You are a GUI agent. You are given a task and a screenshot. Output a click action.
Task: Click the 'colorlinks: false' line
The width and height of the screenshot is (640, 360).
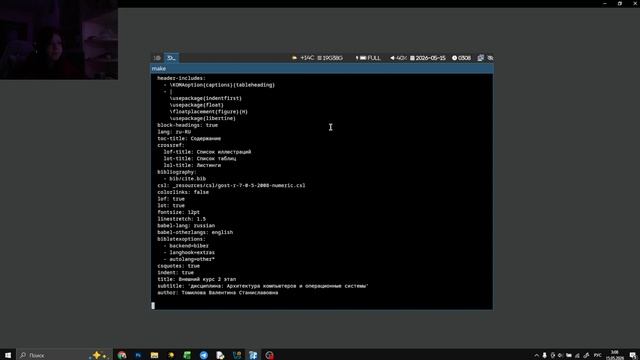pyautogui.click(x=183, y=192)
